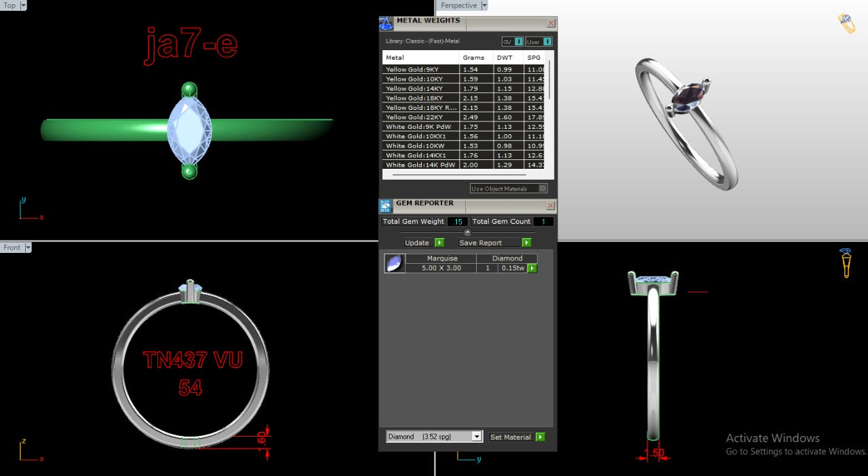Select the White Gold:9K PdW row
Screen dimensions: 868x476
(x=465, y=126)
